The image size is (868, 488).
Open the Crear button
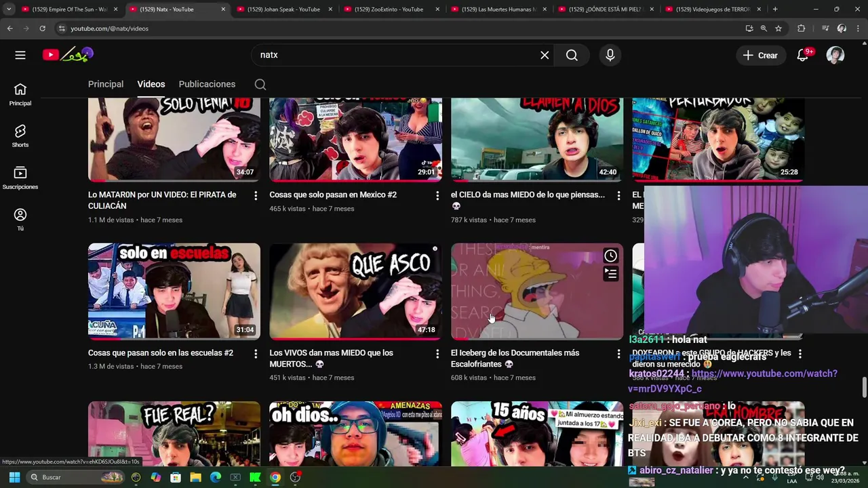[x=760, y=56]
